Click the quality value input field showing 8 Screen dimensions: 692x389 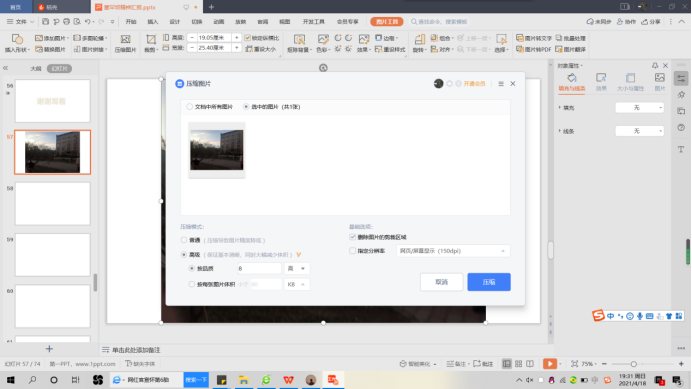coord(259,268)
